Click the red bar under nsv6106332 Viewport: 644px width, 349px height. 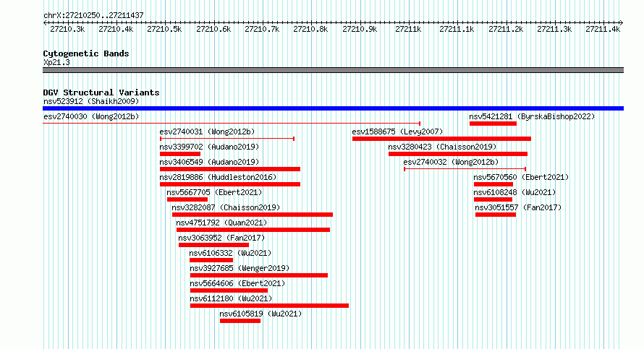pos(211,260)
